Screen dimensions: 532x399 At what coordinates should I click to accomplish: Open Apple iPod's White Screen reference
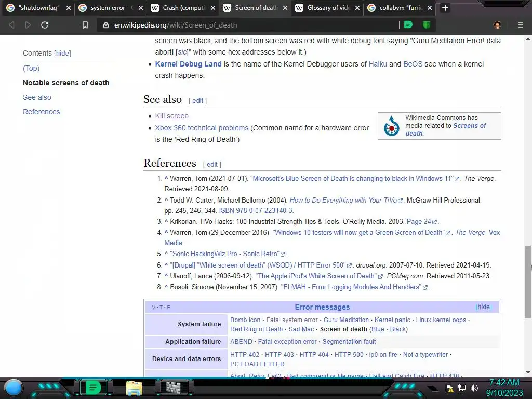316,276
